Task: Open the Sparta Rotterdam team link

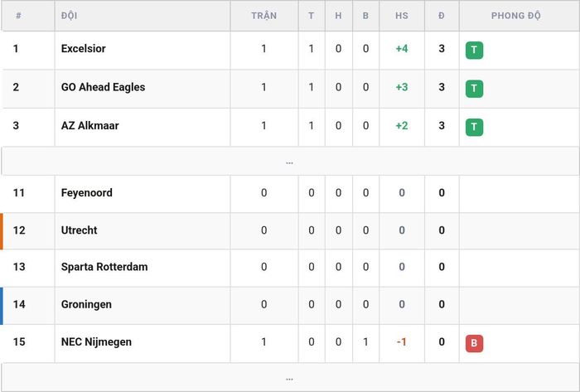Action: click(x=104, y=267)
